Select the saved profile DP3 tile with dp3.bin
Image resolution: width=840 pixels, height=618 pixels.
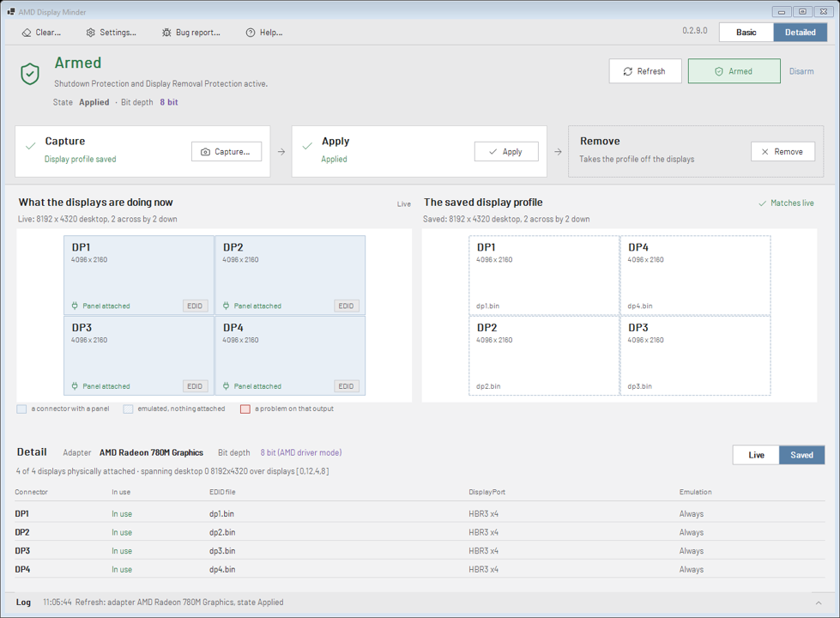pos(695,355)
